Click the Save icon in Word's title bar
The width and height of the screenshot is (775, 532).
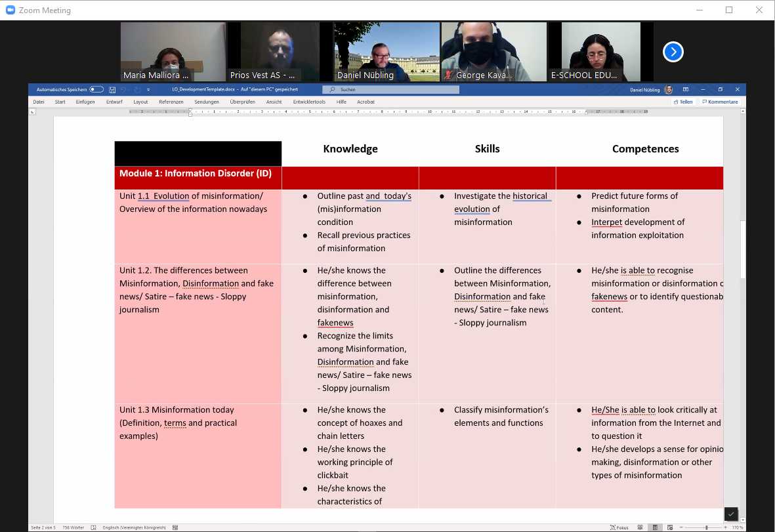tap(112, 89)
